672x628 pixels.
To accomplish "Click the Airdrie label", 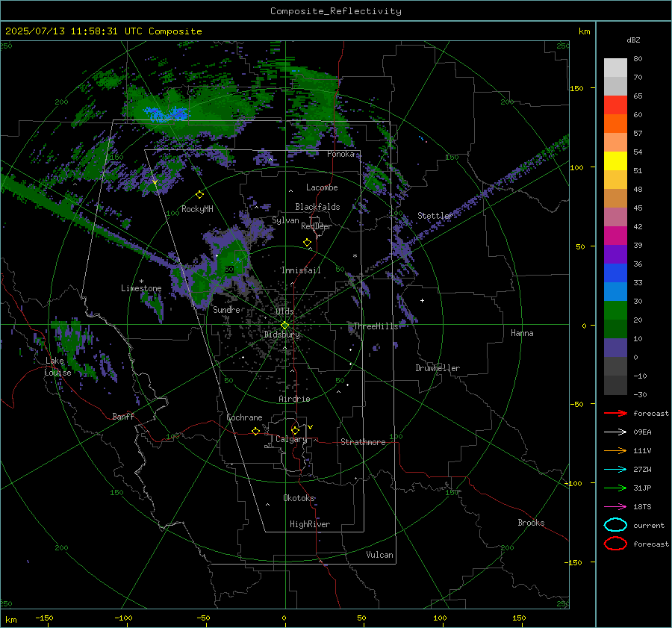I will coord(294,399).
